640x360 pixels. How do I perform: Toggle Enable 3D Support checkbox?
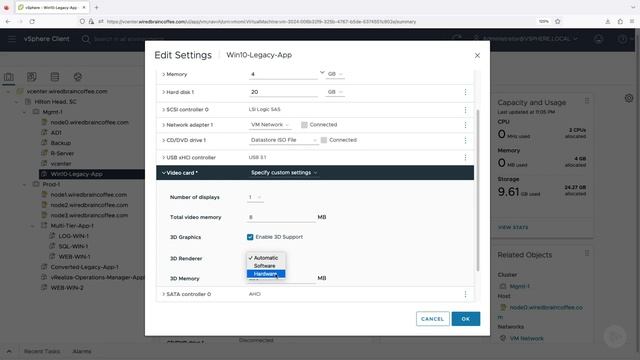(x=250, y=237)
